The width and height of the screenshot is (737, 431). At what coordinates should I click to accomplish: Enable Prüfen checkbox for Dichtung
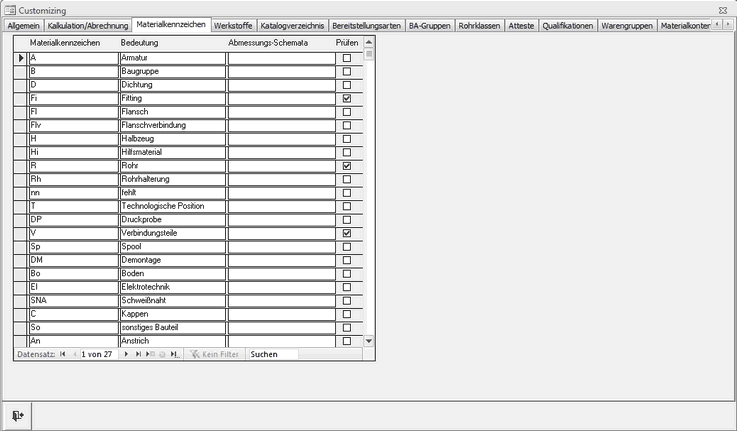tap(347, 86)
